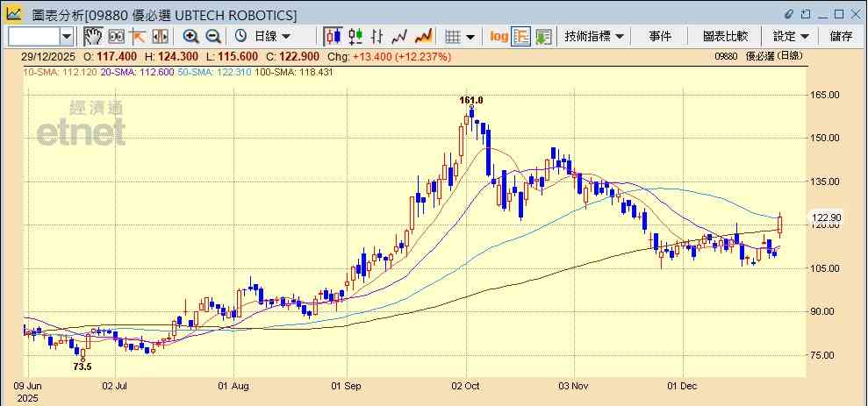Click the 09880 優必選(日線) chart label
Viewport: 868px width, 406px height.
(x=758, y=56)
